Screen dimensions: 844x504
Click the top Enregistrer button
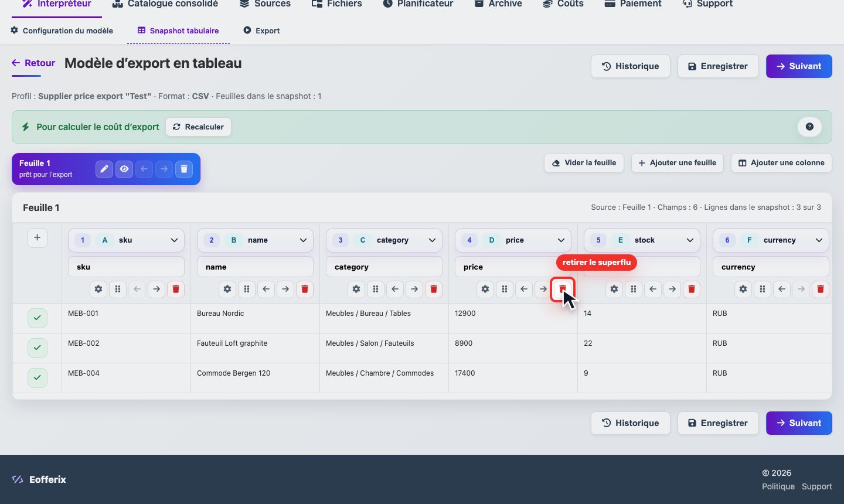[x=718, y=66]
